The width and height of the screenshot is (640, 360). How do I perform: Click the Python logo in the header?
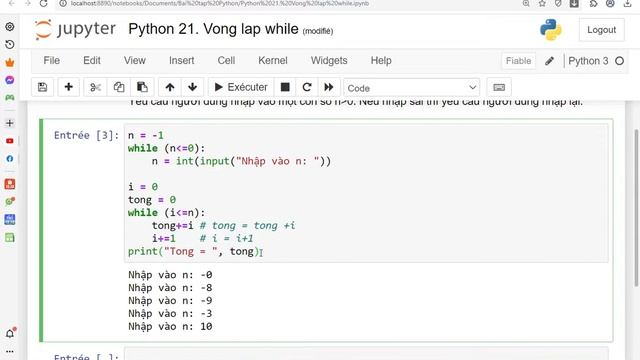(551, 30)
